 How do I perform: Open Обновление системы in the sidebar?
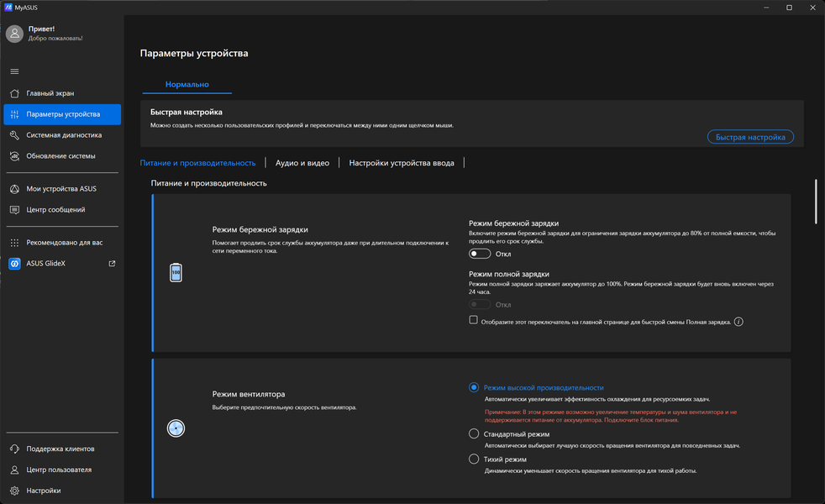tap(62, 156)
